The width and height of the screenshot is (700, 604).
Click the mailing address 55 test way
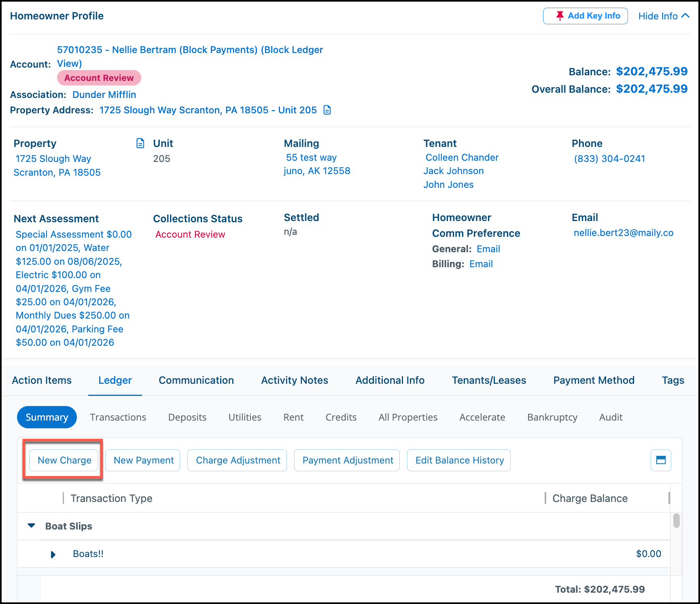coord(312,157)
